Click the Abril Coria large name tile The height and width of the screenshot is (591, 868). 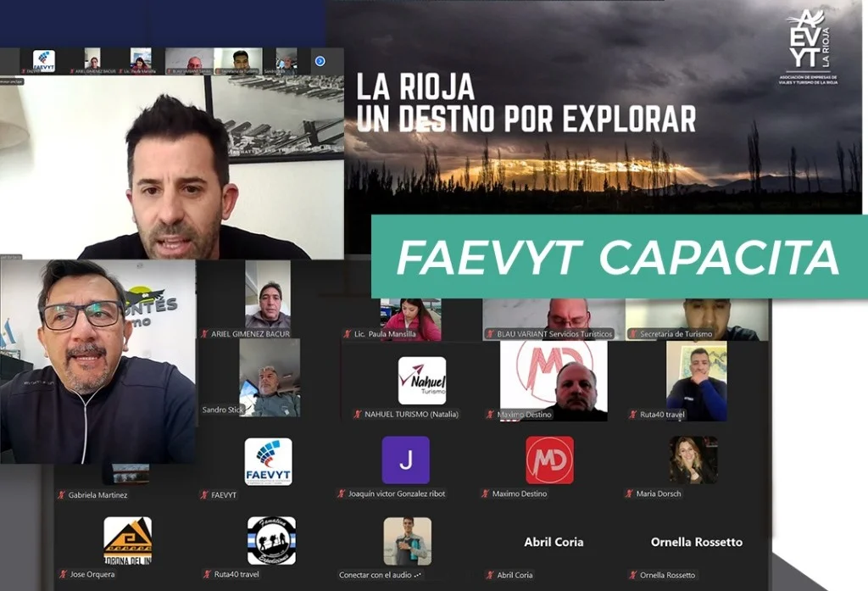coord(554,542)
